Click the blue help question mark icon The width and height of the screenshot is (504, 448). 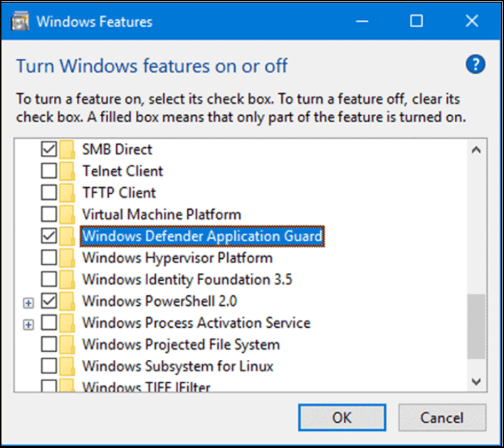click(475, 65)
